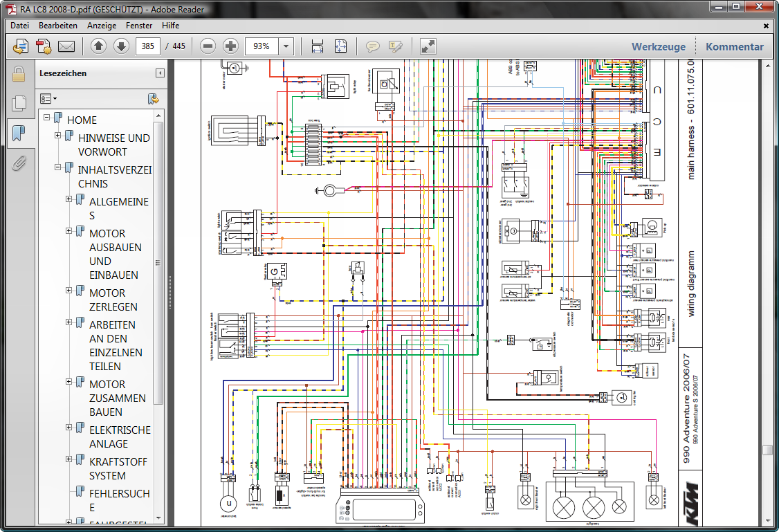779x532 pixels.
Task: Switch to full screen read mode
Action: 428,46
